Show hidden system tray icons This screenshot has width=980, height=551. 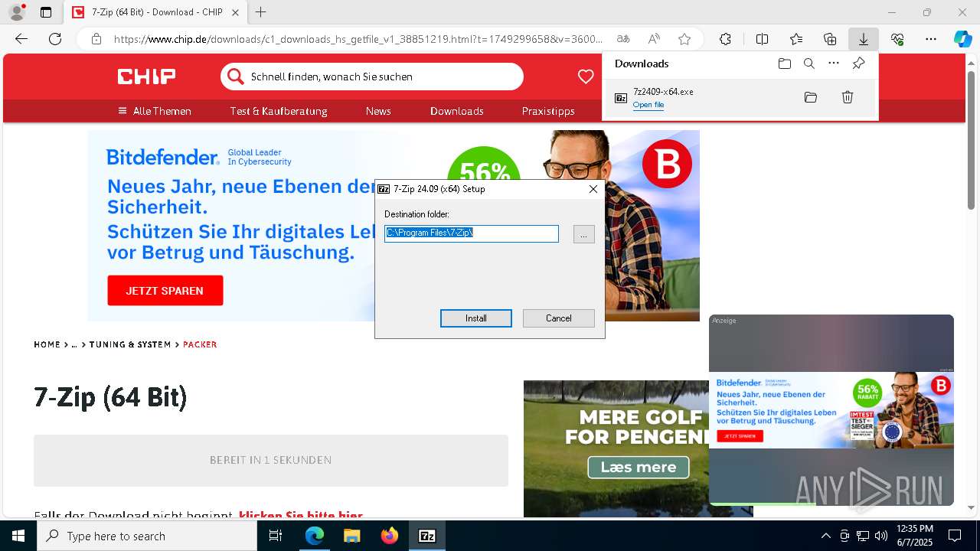pyautogui.click(x=825, y=536)
